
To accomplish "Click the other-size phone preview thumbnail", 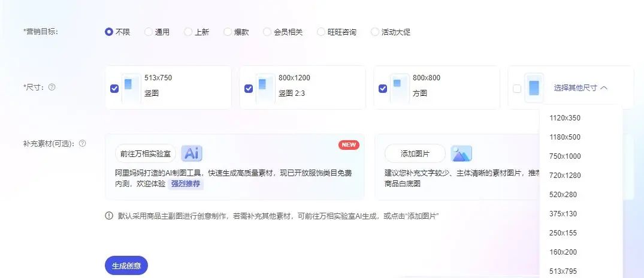I will (534, 87).
